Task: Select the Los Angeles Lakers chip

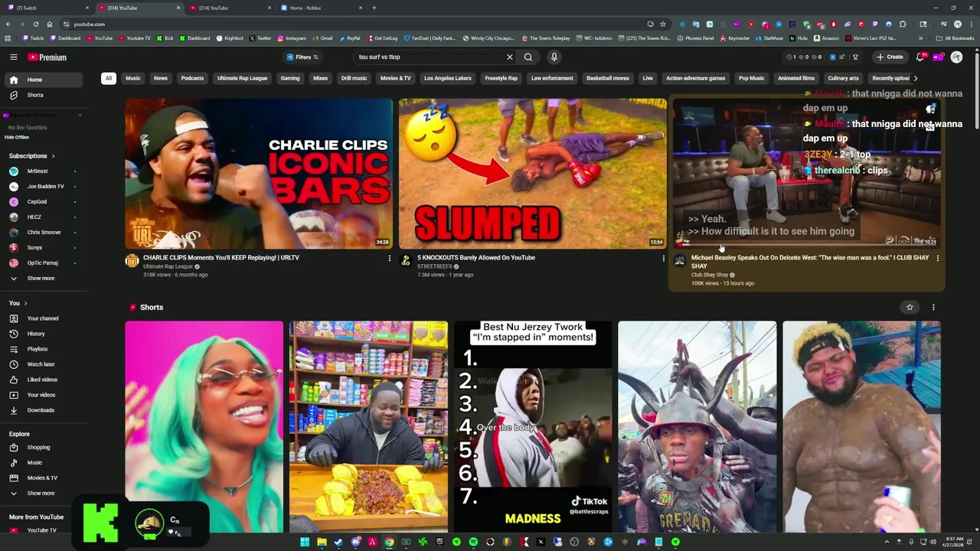Action: 448,78
